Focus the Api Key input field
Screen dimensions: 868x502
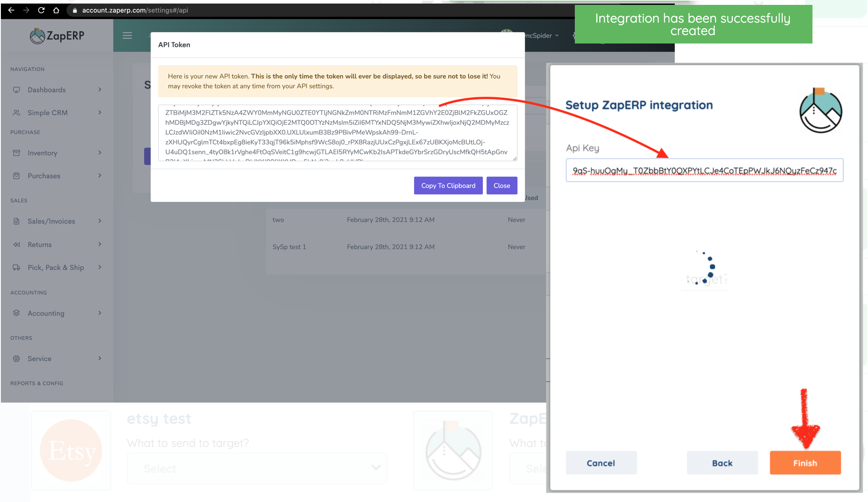tap(704, 170)
